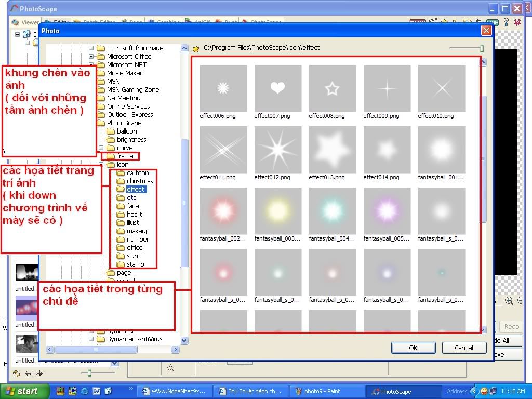532x399 pixels.
Task: Collapse the icon folder in tree
Action: (x=101, y=165)
